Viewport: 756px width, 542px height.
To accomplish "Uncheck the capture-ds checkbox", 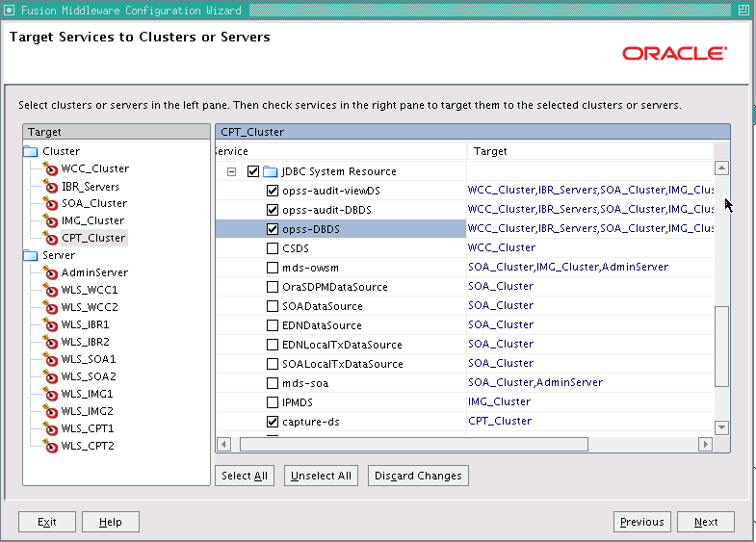I will [x=273, y=422].
